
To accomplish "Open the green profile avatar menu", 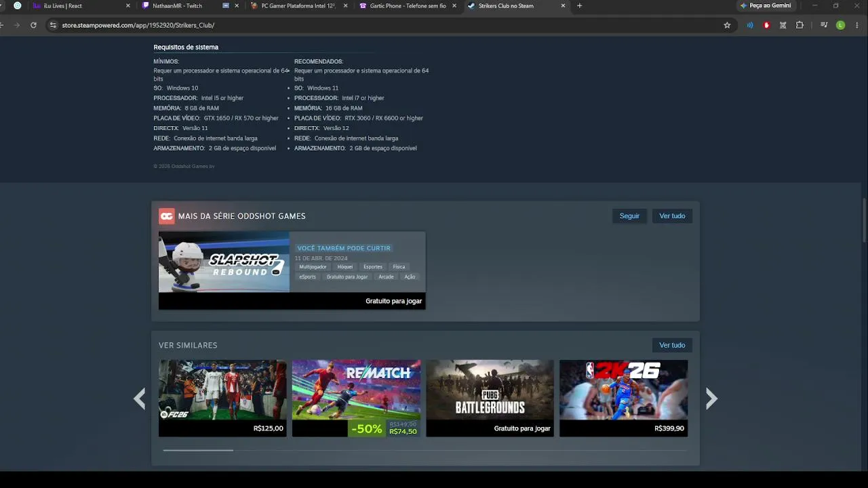I will [841, 25].
